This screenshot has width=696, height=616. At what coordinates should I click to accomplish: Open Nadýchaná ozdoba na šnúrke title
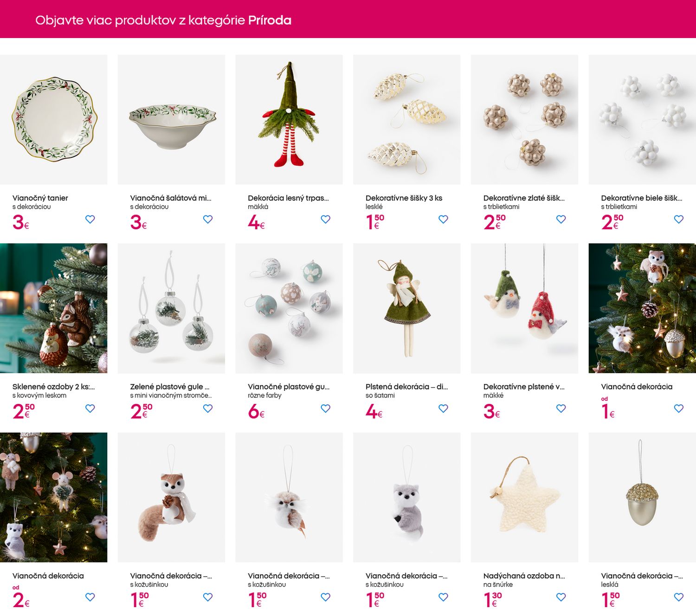pos(524,576)
